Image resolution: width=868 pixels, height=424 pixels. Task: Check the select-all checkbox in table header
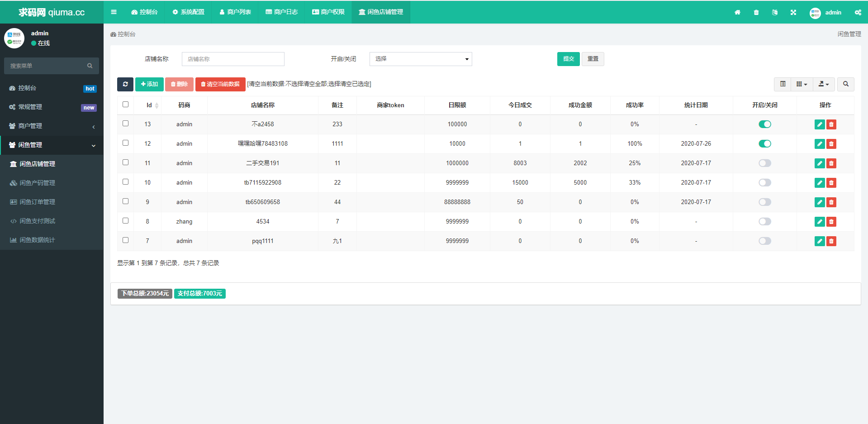126,105
